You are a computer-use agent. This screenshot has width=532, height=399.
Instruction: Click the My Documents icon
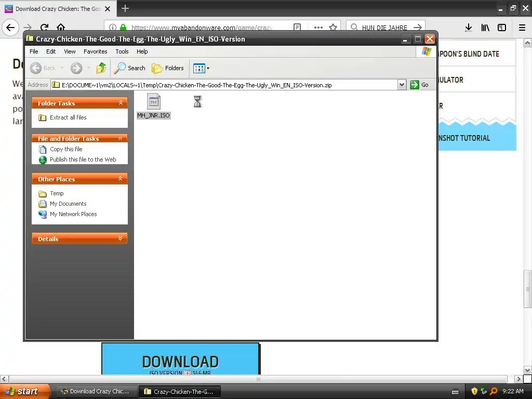(43, 204)
